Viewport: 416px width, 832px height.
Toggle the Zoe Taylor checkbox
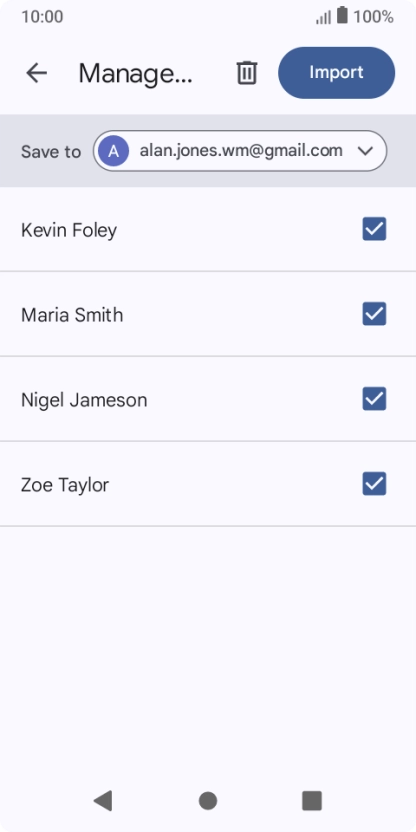tap(374, 484)
